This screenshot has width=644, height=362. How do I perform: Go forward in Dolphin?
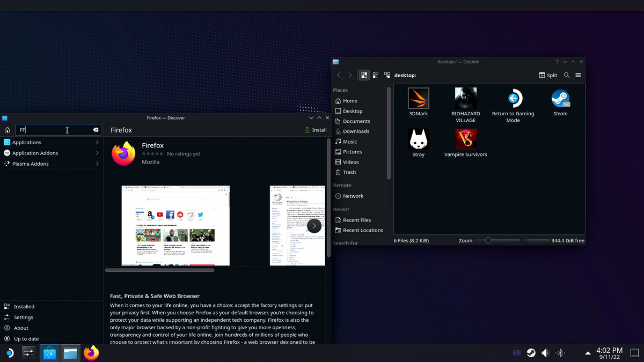pos(350,76)
